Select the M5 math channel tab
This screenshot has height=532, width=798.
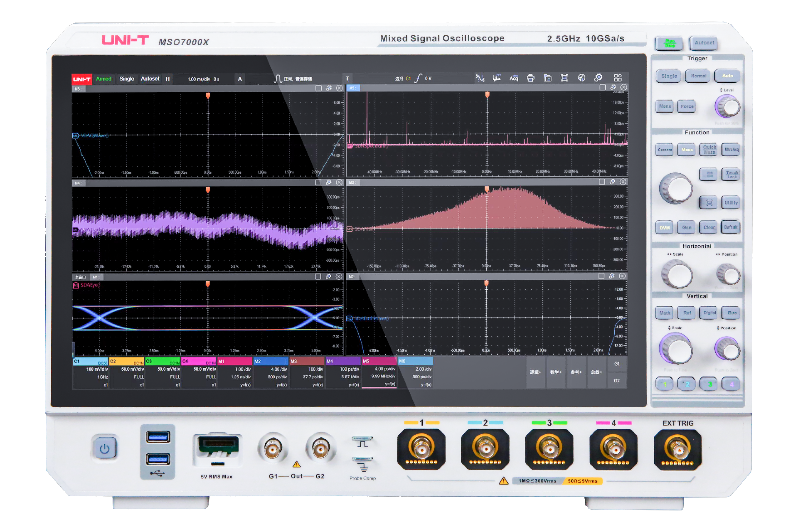(379, 373)
